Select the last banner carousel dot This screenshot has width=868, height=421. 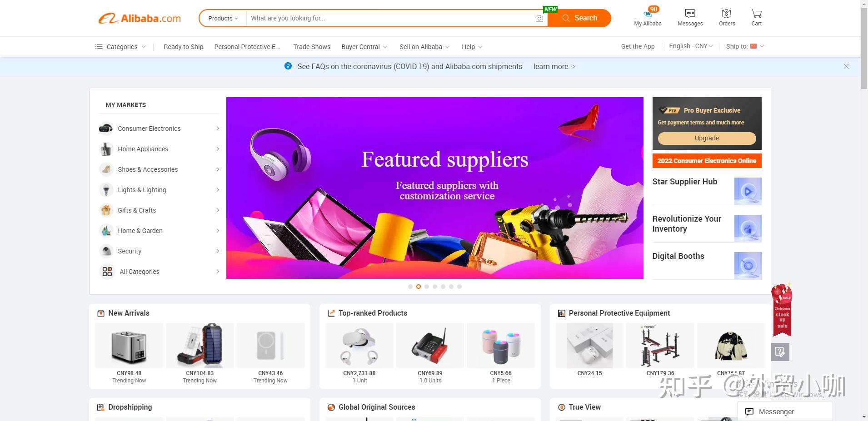pos(459,287)
